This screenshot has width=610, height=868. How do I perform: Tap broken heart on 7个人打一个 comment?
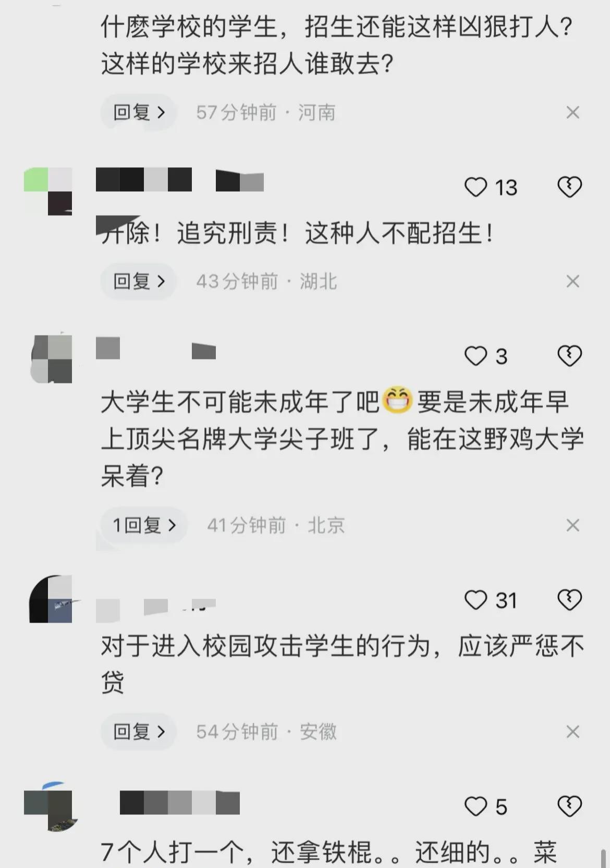pos(569,806)
